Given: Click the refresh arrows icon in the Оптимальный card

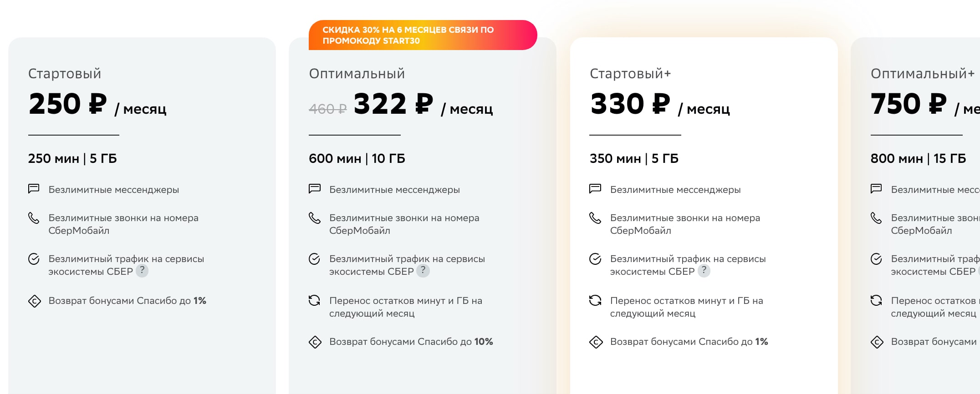Looking at the screenshot, I should [x=315, y=300].
